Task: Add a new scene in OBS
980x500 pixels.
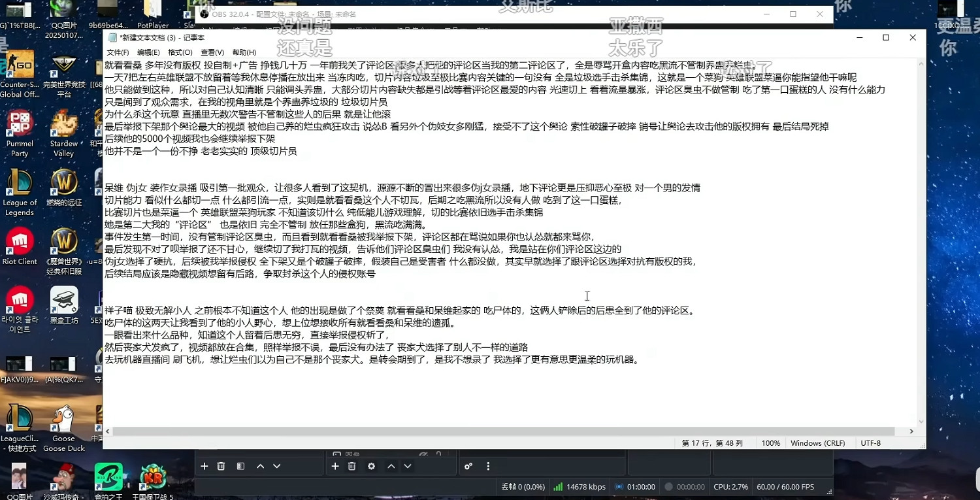Action: (x=204, y=465)
